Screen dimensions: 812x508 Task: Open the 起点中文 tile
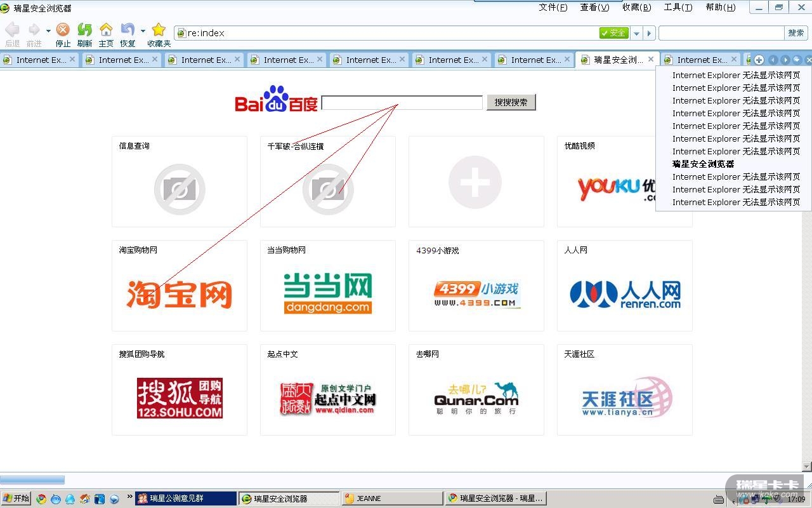click(x=328, y=390)
